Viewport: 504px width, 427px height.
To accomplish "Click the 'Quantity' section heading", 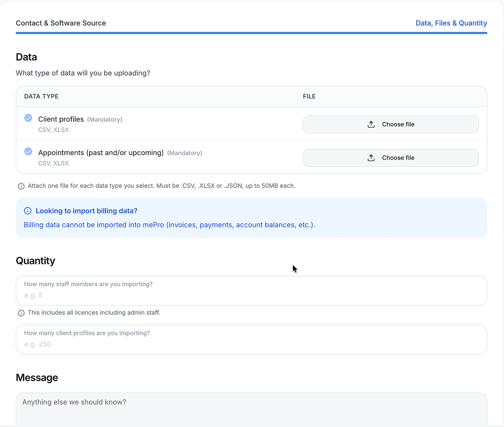I will point(35,261).
